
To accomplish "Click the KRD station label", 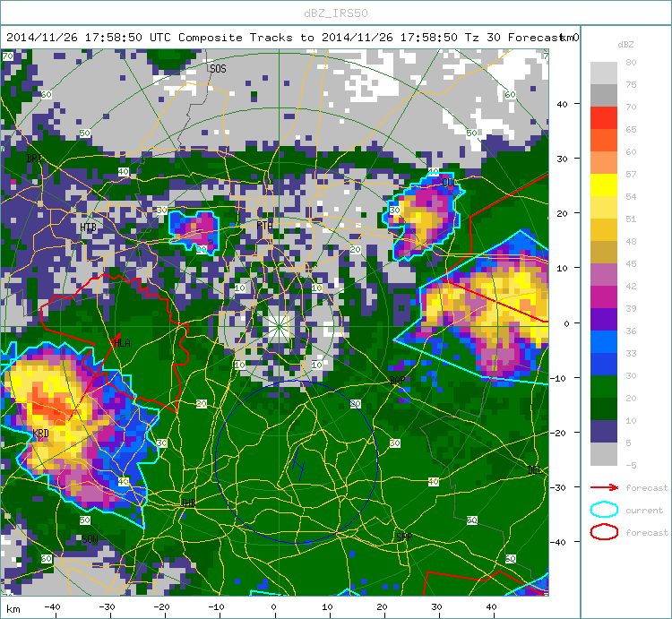I will [x=40, y=433].
